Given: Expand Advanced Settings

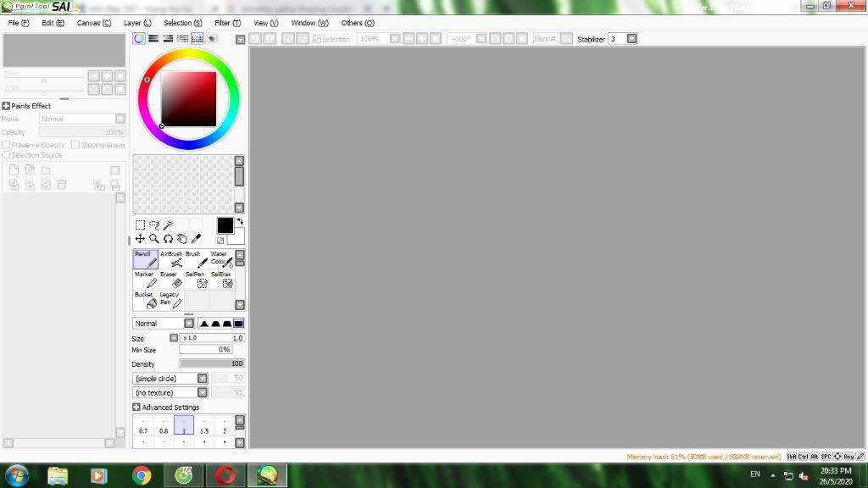Looking at the screenshot, I should (136, 407).
